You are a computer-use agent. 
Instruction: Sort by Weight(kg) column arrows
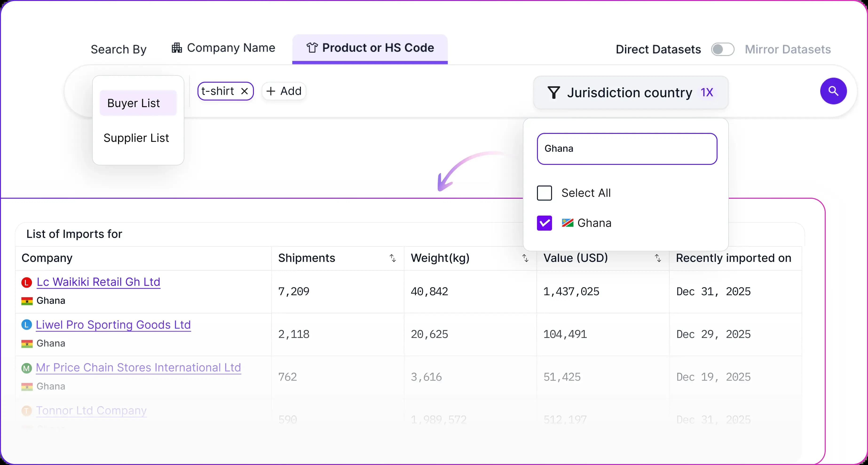[525, 258]
